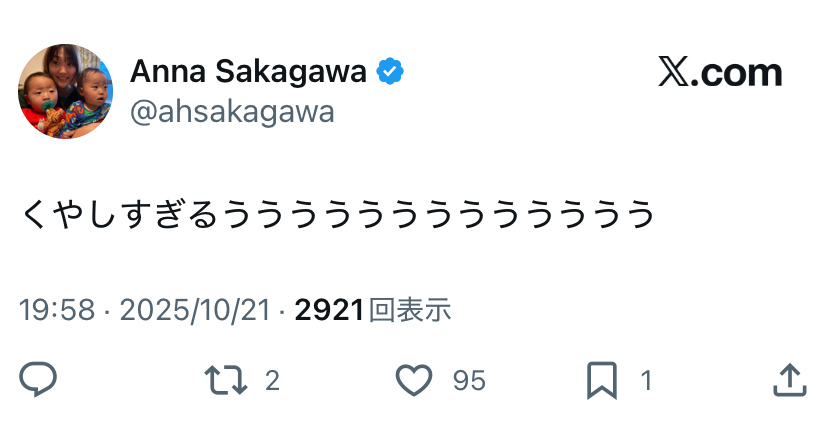The height and width of the screenshot is (433, 828).
Task: Click the blue verified checkmark badge
Action: pyautogui.click(x=390, y=72)
